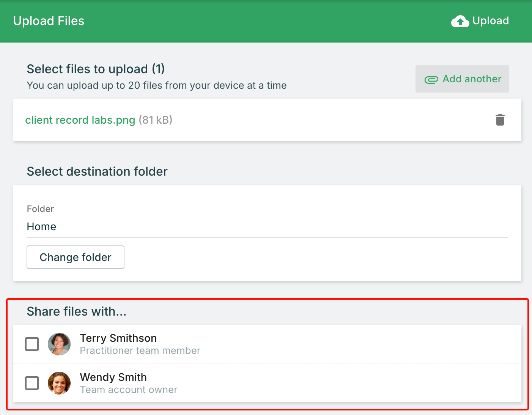The width and height of the screenshot is (532, 415).
Task: Click the Folder field label
Action: pos(40,209)
